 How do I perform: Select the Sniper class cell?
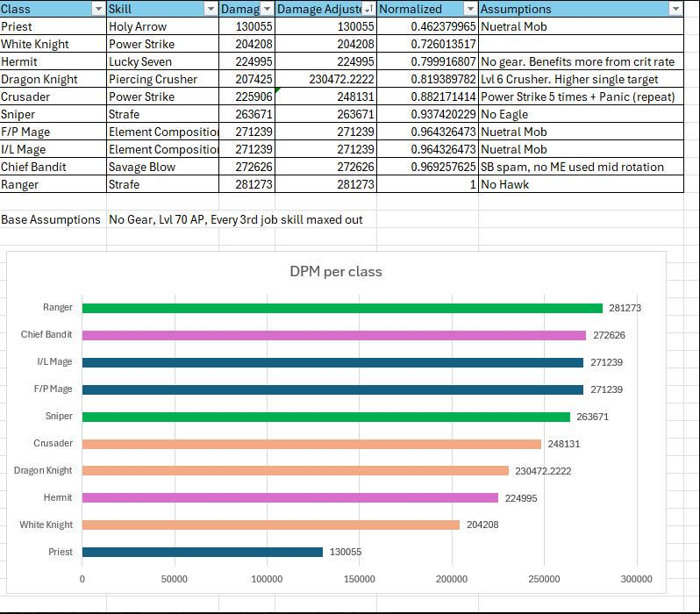click(x=54, y=114)
